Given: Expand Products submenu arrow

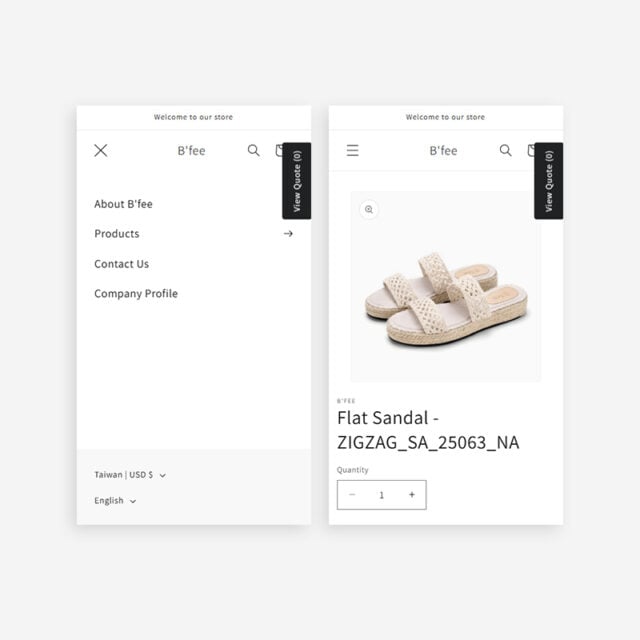Looking at the screenshot, I should (288, 233).
